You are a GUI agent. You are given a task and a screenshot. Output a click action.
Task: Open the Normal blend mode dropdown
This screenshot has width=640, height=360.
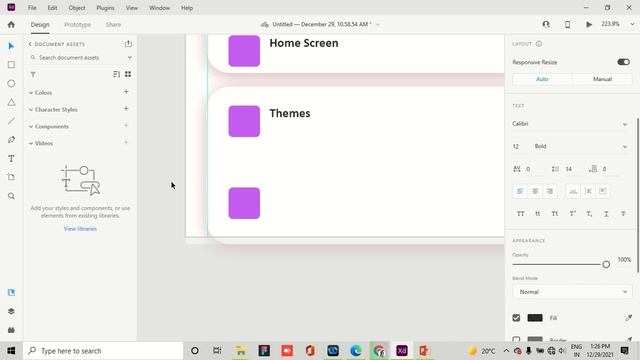[x=572, y=292]
